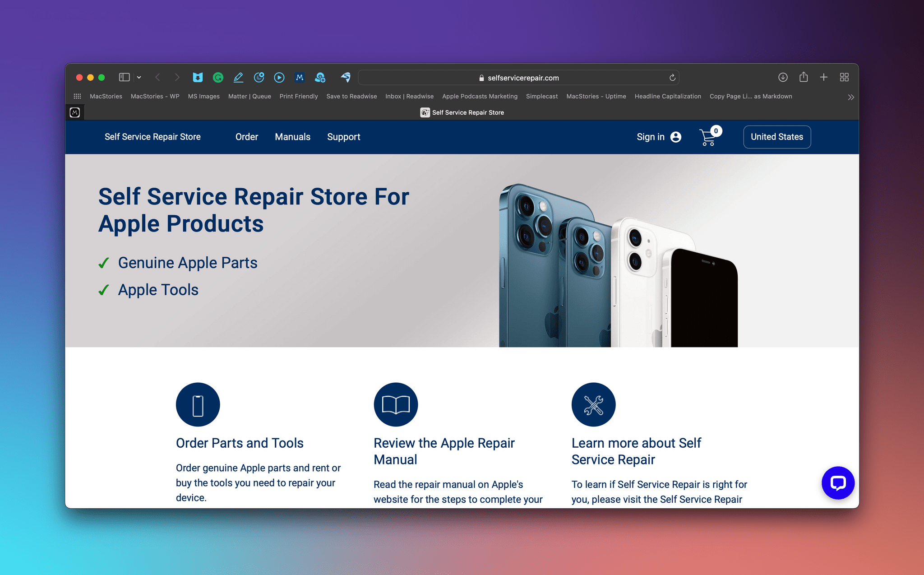This screenshot has height=575, width=924.
Task: Click the Print Friendly bookmark
Action: click(x=299, y=96)
